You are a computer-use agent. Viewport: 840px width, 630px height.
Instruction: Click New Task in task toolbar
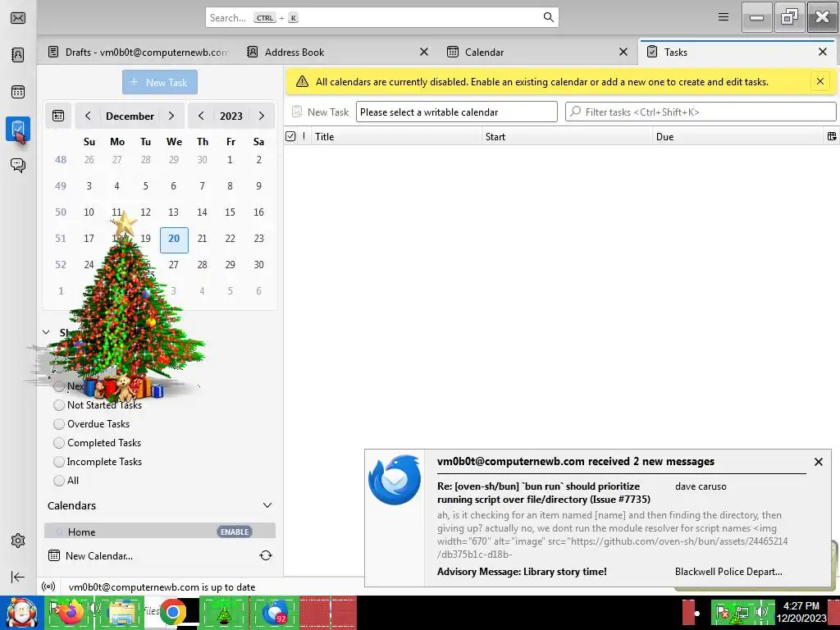tap(321, 112)
